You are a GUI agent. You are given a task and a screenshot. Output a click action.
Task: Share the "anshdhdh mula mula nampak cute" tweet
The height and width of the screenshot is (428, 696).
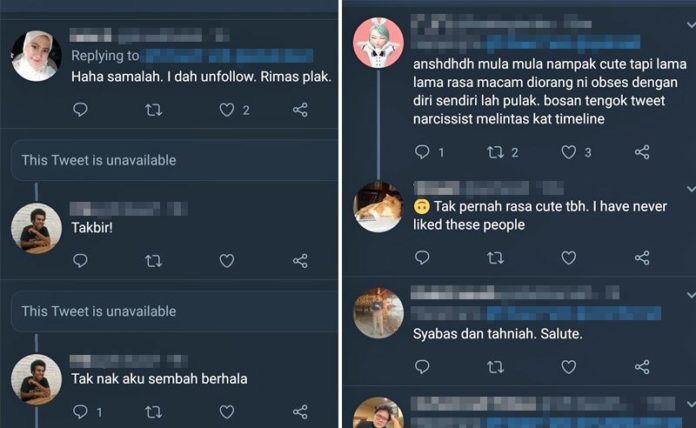pos(642,152)
